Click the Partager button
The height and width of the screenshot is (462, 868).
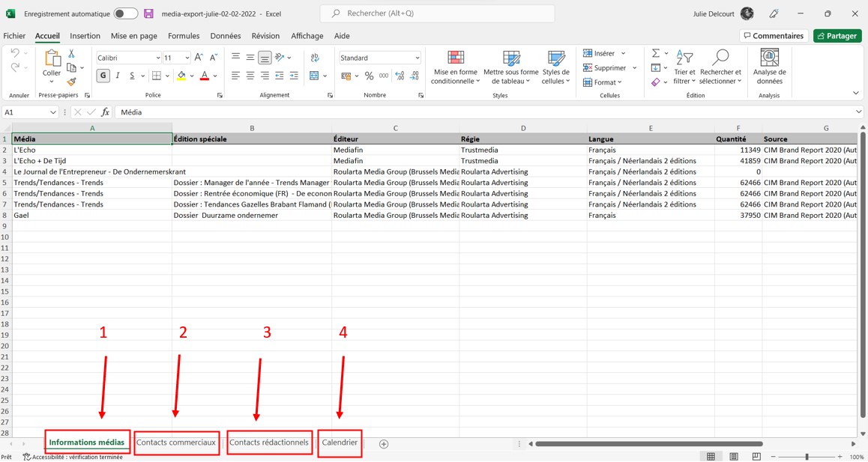click(837, 36)
